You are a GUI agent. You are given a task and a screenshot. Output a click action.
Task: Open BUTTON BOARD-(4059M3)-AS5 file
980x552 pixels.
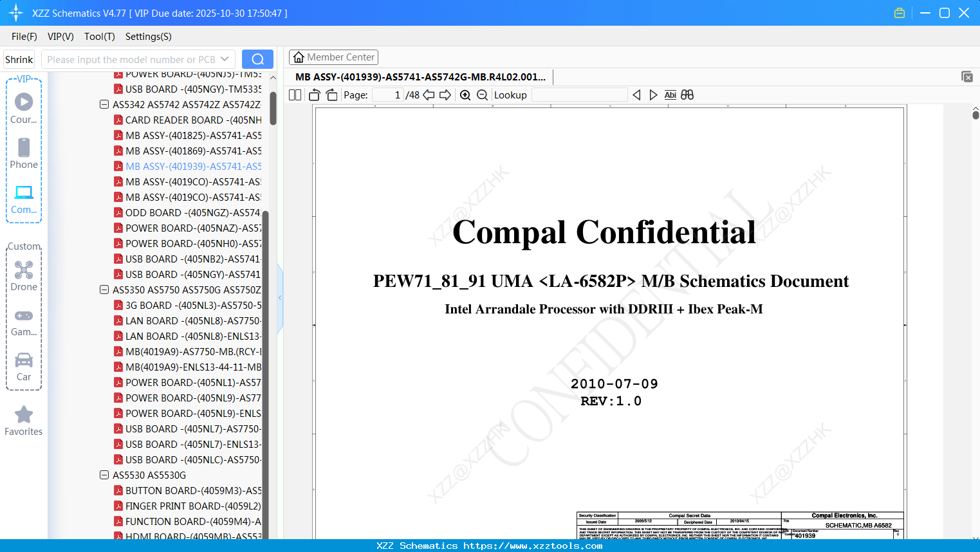[188, 491]
